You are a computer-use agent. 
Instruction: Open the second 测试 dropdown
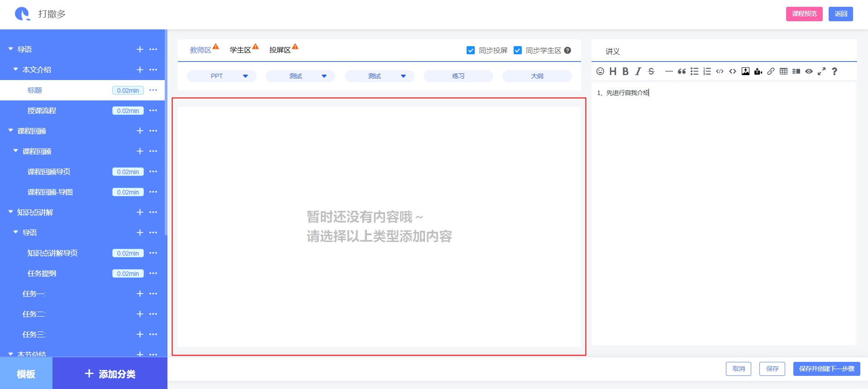(380, 76)
